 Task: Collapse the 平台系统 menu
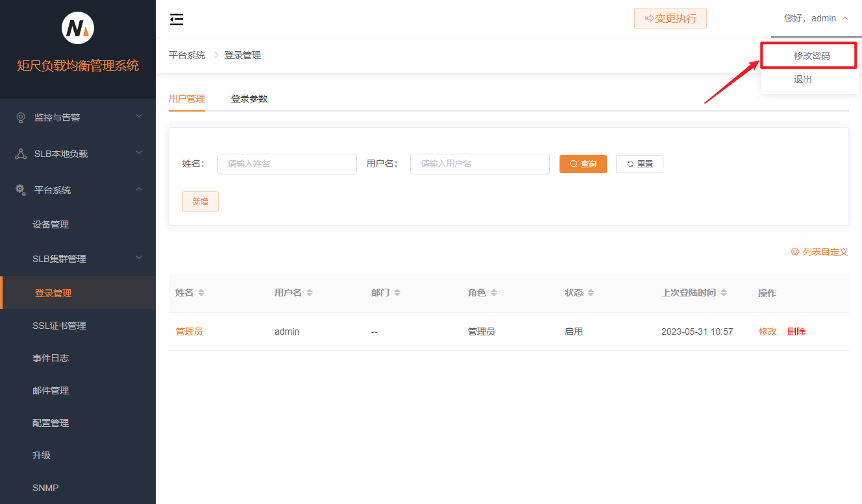pyautogui.click(x=78, y=190)
